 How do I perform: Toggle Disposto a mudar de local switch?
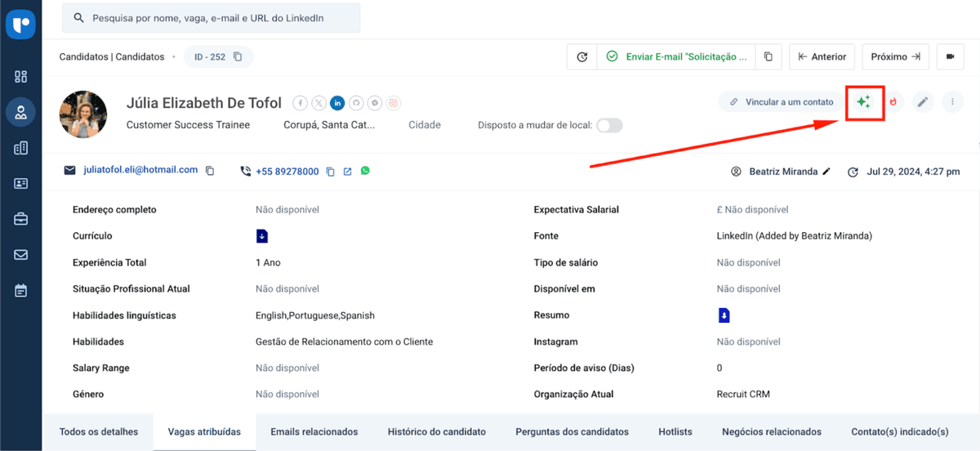click(x=609, y=125)
